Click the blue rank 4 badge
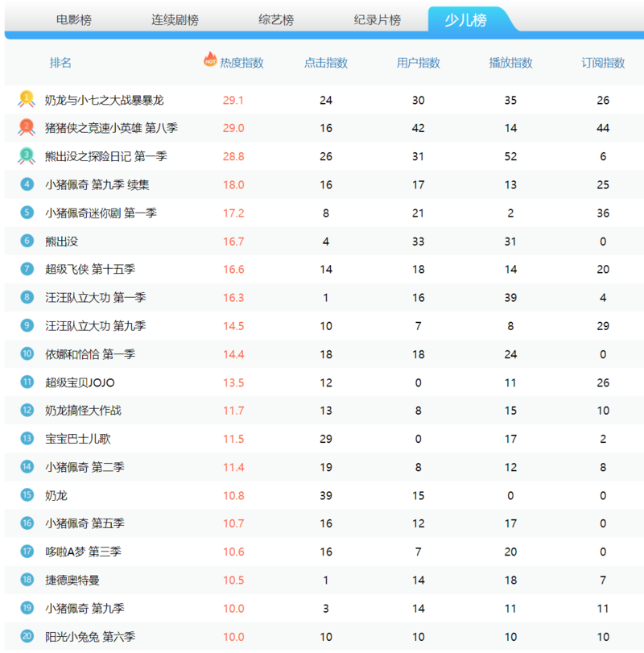Viewport: 644px width, 653px height. point(27,184)
